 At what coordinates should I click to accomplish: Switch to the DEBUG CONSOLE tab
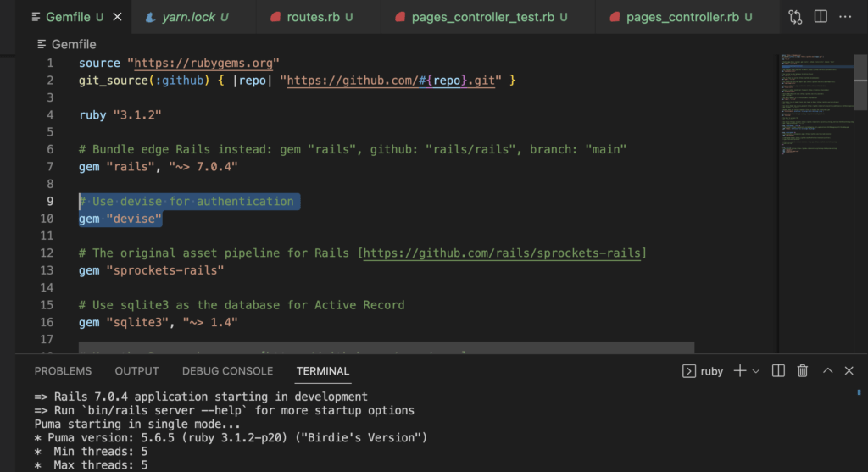pos(227,371)
